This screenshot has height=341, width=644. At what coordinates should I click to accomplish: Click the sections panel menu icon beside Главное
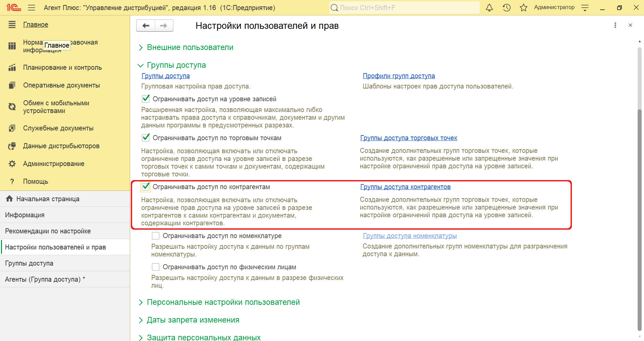pyautogui.click(x=12, y=24)
